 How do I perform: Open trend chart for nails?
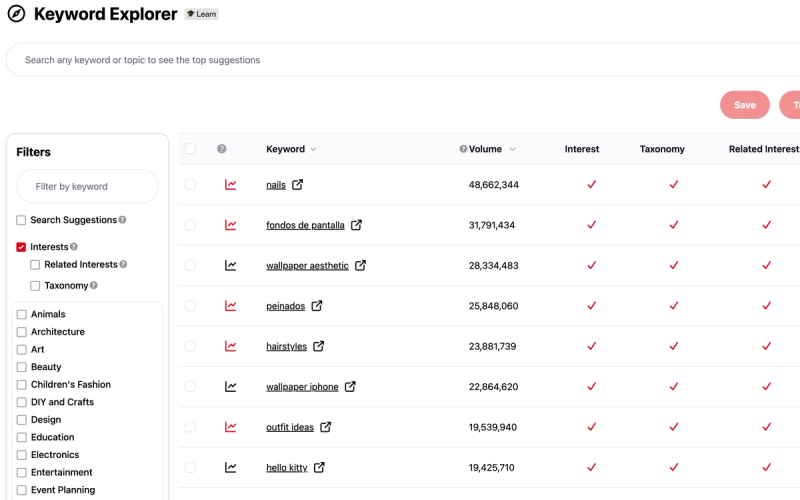click(x=231, y=185)
